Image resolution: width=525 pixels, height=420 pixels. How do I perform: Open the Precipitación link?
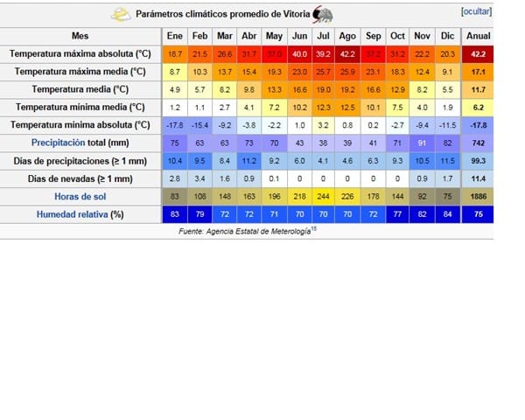pos(58,143)
